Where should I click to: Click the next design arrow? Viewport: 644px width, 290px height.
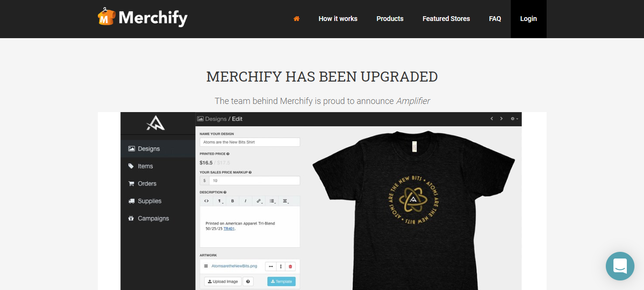pos(501,119)
